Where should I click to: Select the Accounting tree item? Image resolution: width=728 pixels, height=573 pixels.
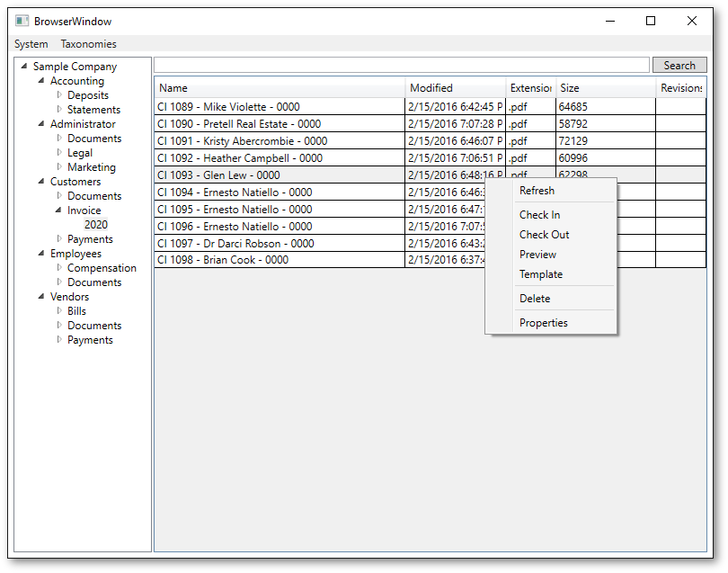click(77, 80)
